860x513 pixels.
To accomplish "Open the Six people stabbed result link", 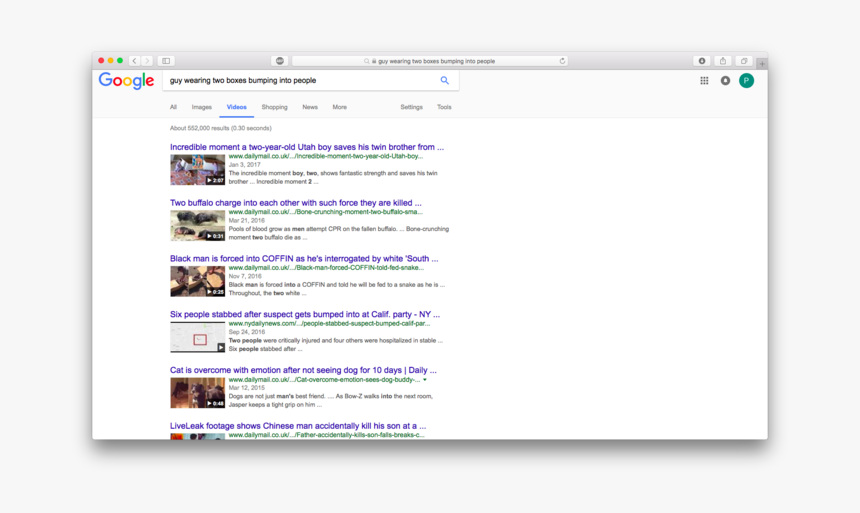I will point(304,314).
